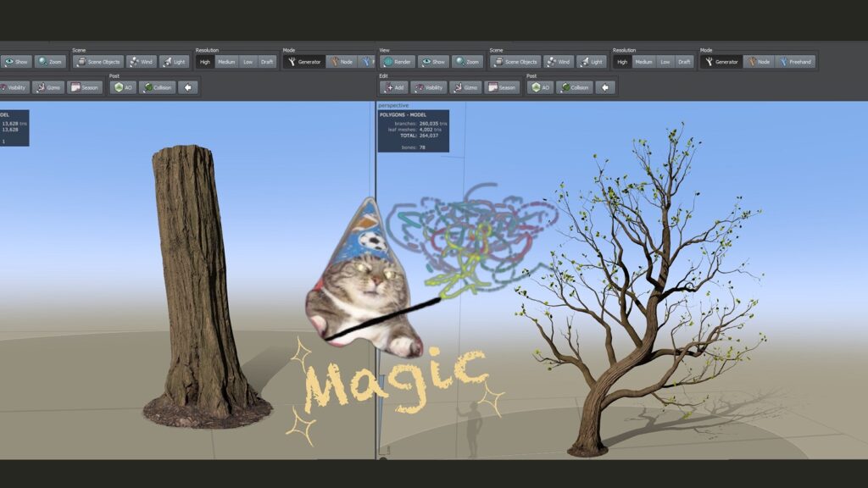Viewport: 868px width, 488px height.
Task: Click Visibility button in left window toolbar
Action: pos(14,87)
